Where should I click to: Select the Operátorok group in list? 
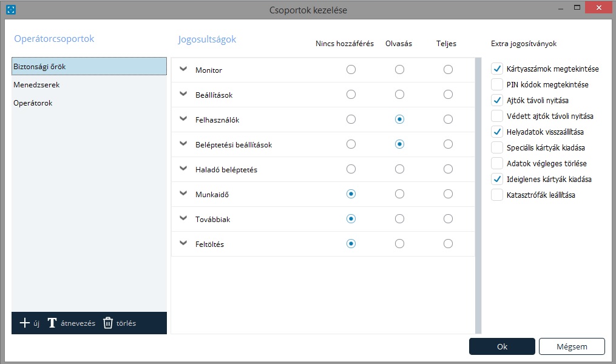coord(34,103)
